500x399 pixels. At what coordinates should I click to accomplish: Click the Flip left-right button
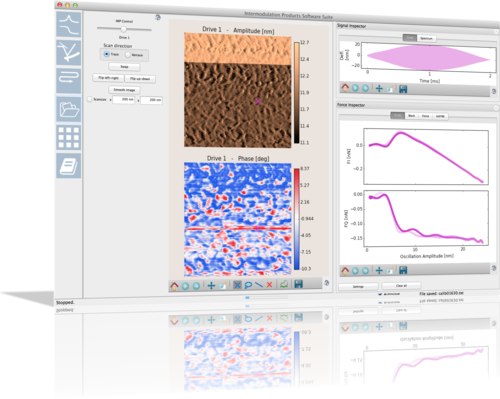point(108,78)
